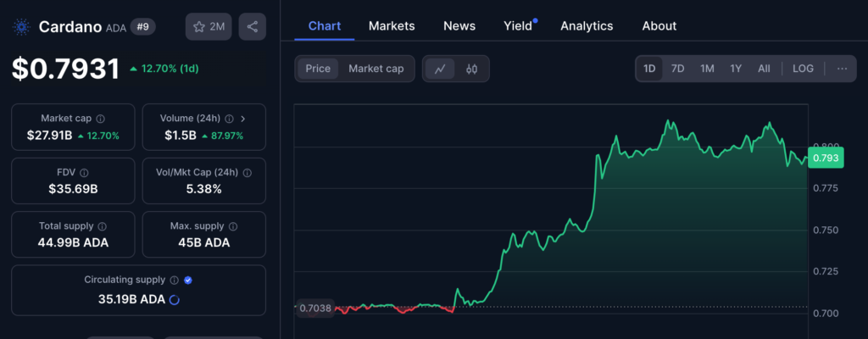Switch to the Analytics tab

tap(587, 25)
